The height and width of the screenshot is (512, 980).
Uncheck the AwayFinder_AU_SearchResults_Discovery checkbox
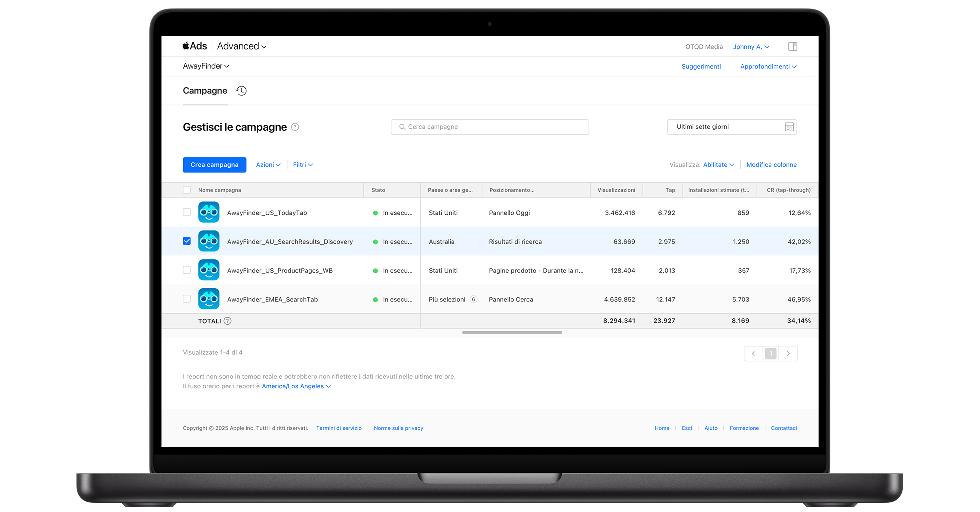click(187, 241)
